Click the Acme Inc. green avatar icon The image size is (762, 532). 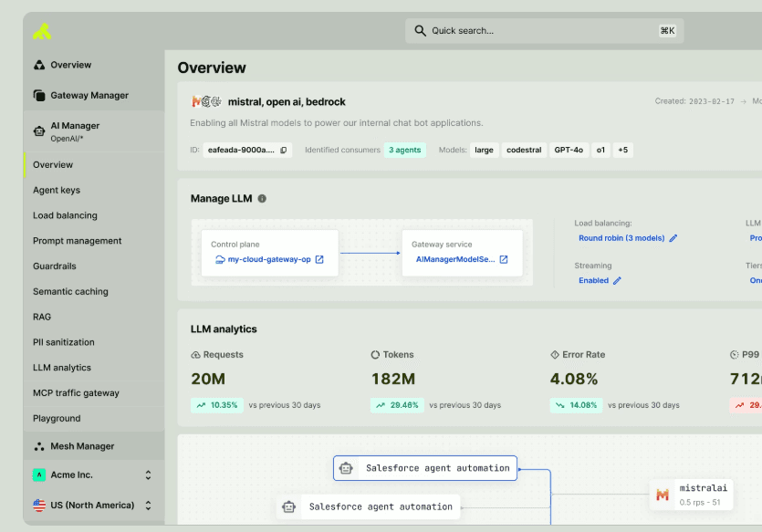click(x=39, y=475)
